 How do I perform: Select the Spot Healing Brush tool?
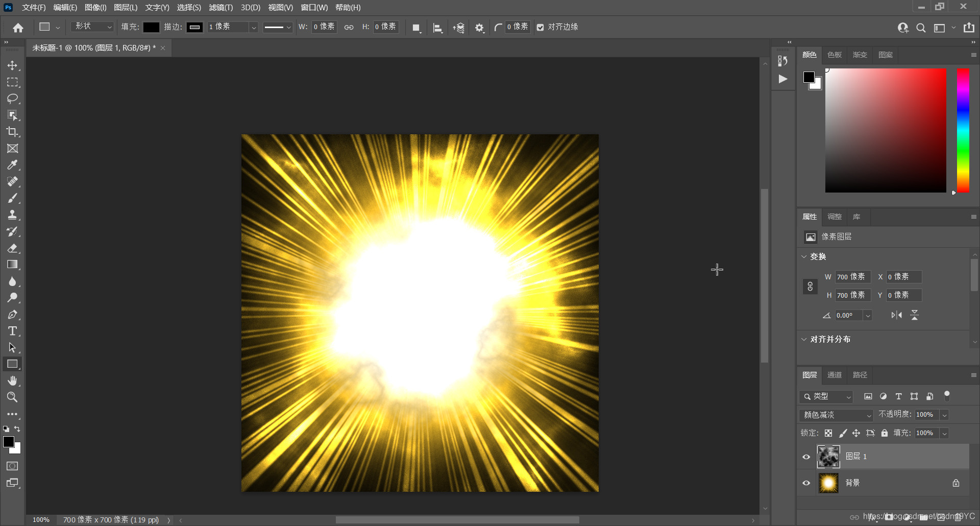coord(12,182)
